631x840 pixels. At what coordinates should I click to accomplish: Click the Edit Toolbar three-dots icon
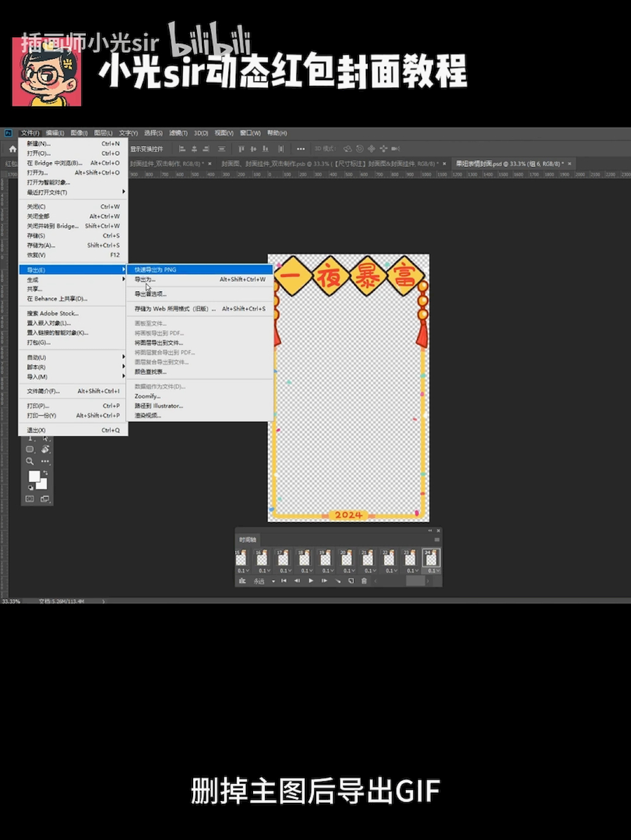coord(45,461)
